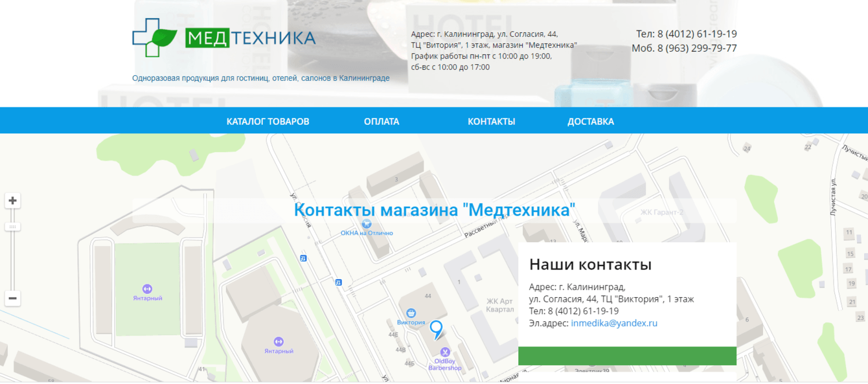Click the green bar below contacts card
The width and height of the screenshot is (868, 384).
coord(627,356)
